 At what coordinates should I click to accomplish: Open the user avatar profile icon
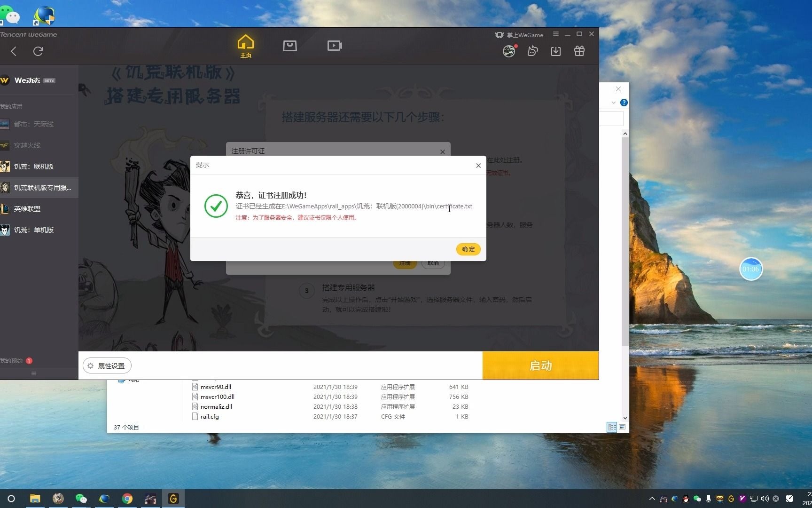click(x=509, y=51)
